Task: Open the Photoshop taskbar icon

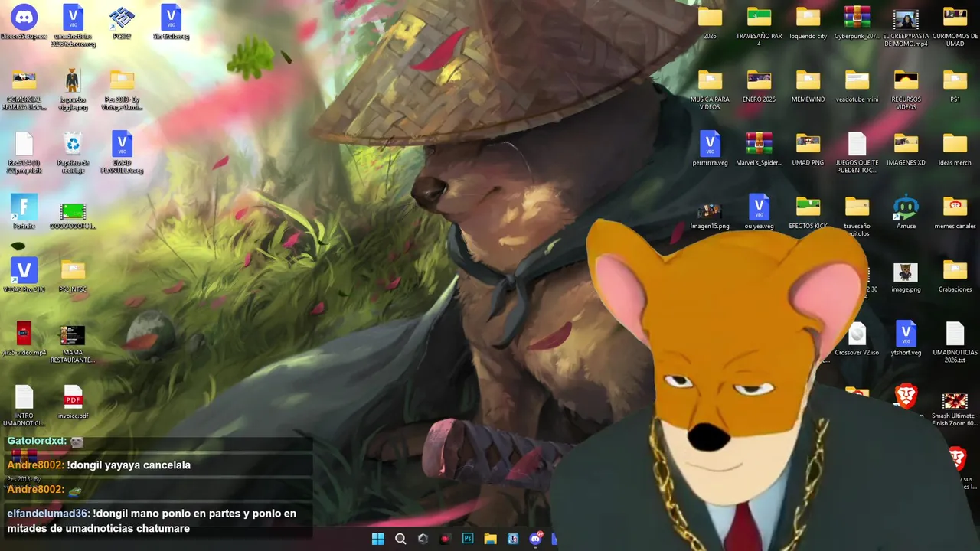Action: click(x=468, y=539)
